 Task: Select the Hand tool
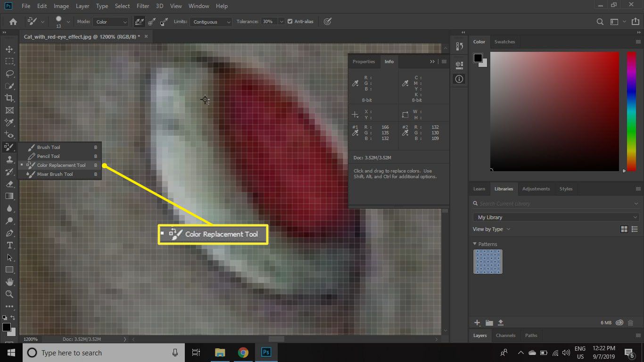point(9,282)
